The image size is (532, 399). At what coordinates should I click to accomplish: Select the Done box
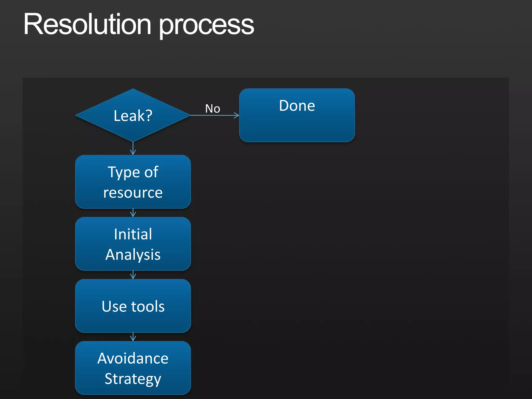pos(297,115)
